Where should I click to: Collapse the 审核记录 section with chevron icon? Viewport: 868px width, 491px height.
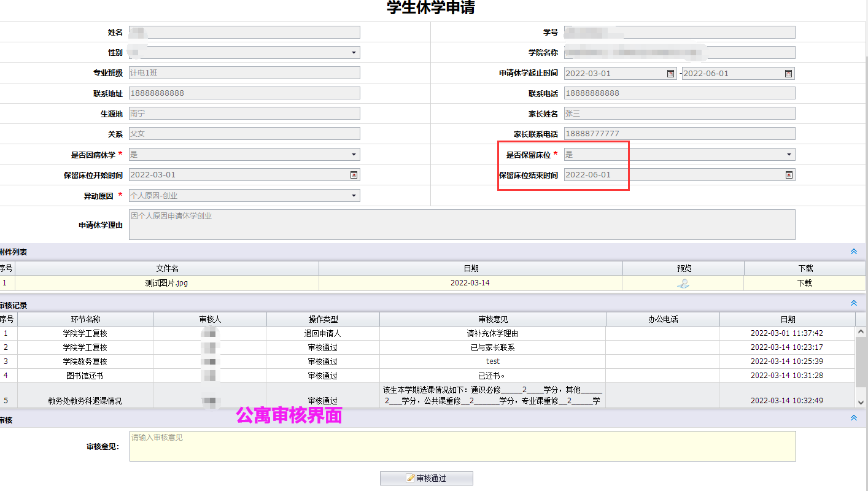[x=853, y=303]
